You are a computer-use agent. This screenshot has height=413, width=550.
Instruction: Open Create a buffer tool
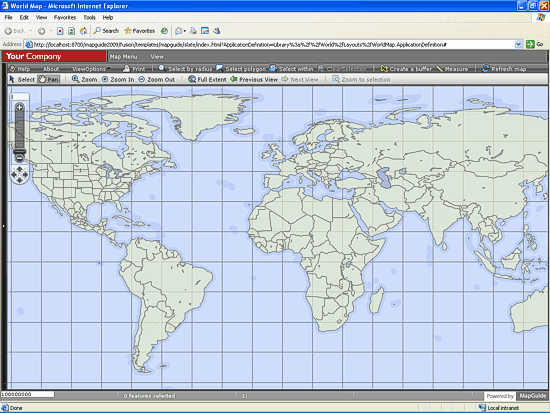406,69
